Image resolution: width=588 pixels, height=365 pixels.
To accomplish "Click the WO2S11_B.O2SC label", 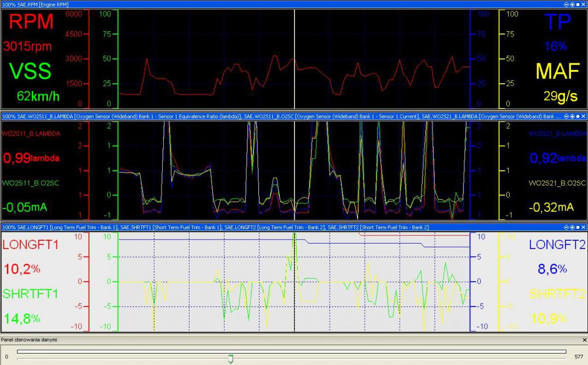I will (30, 183).
